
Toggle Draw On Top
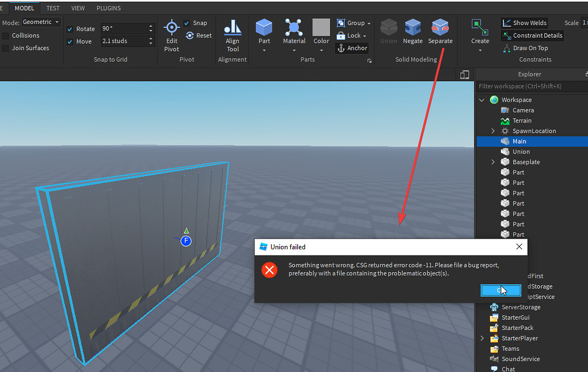coord(526,48)
